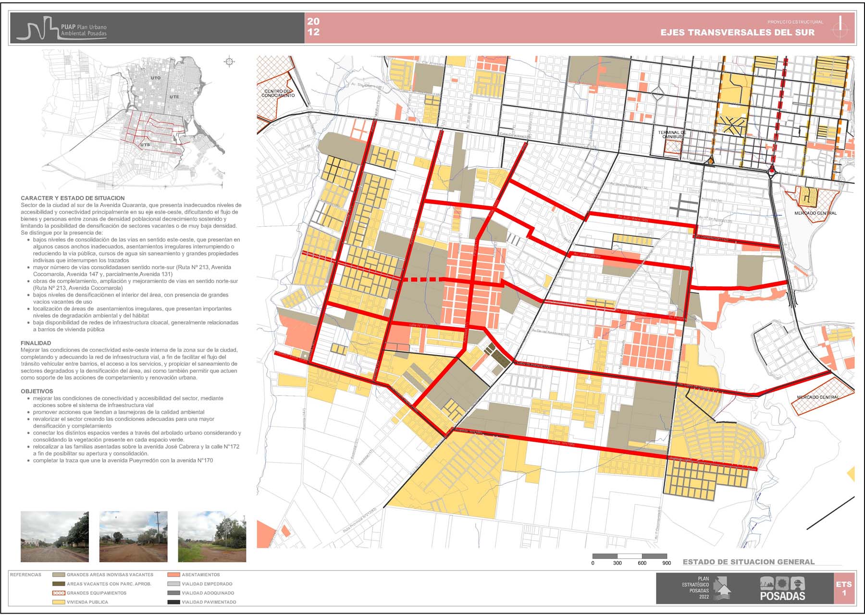
Task: Select the yellow Vivienda Publica legend swatch
Action: (x=59, y=602)
